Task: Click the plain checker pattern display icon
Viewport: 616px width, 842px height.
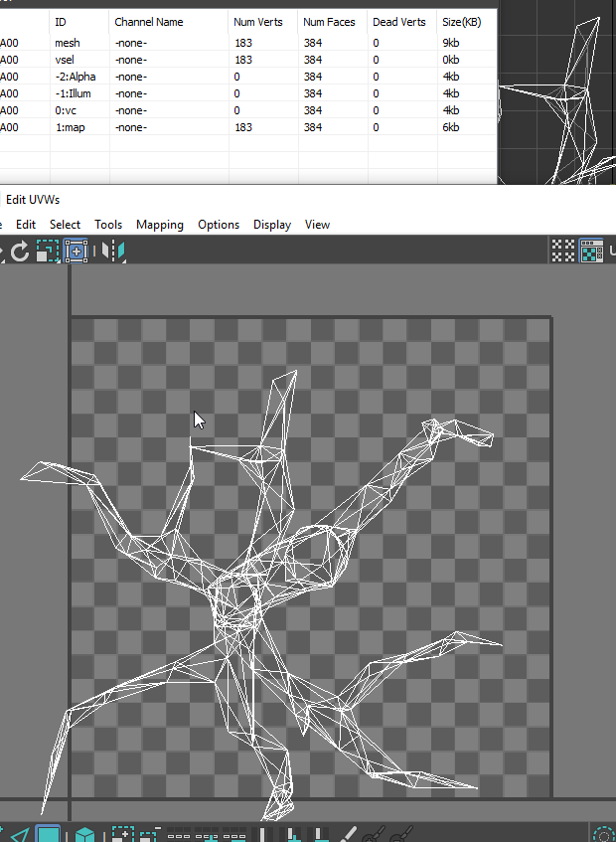Action: 563,251
